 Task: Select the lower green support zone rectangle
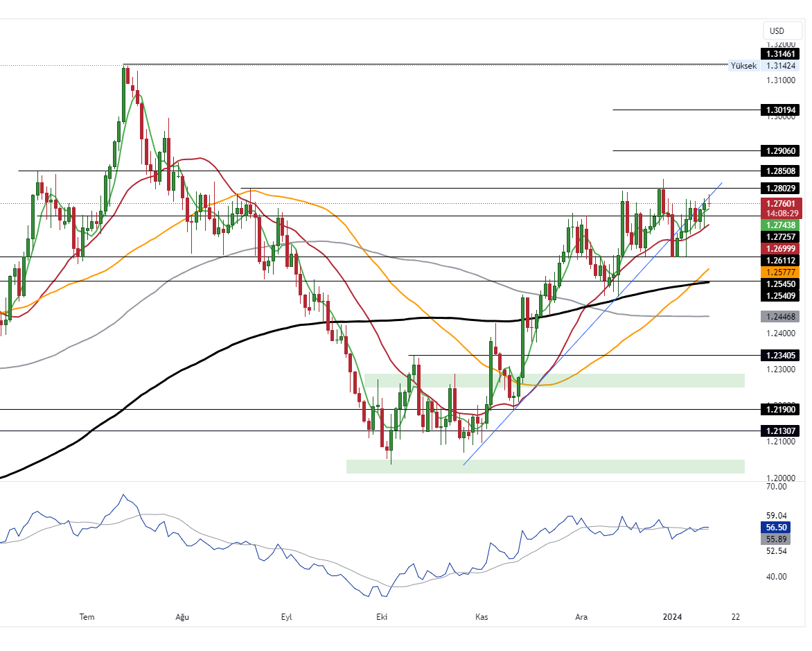click(x=545, y=466)
